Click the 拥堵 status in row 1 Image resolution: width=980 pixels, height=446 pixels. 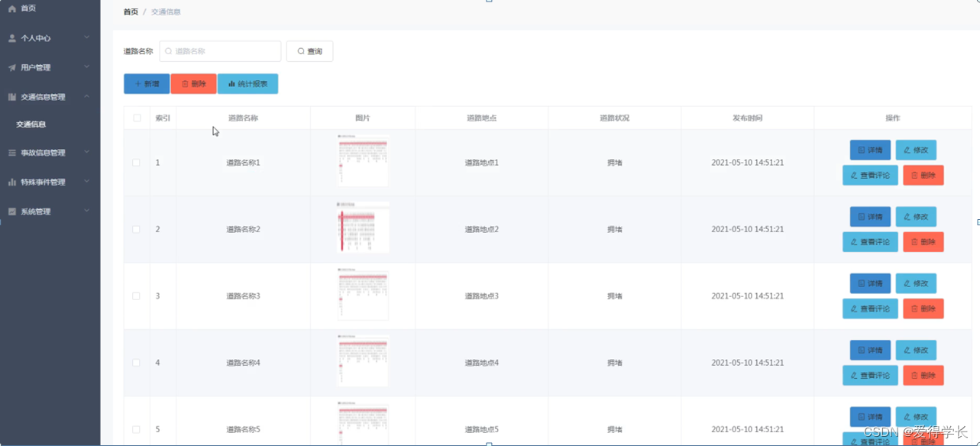[614, 163]
